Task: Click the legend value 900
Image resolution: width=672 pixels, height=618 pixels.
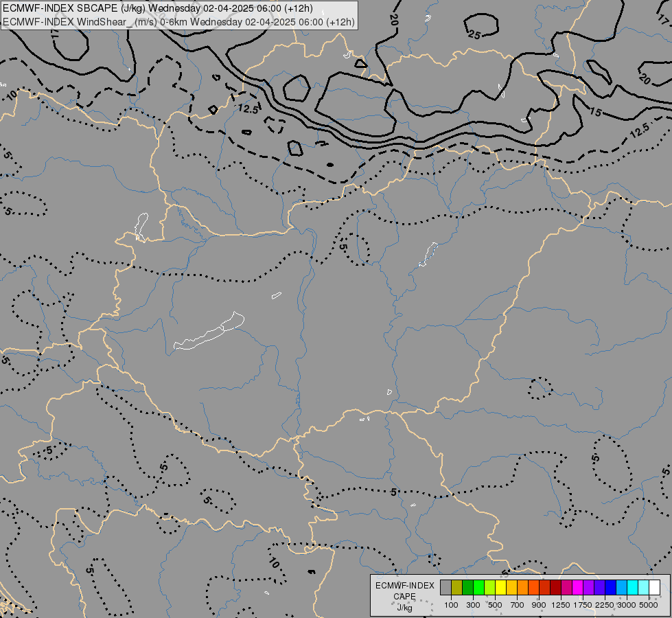Action: [539, 605]
